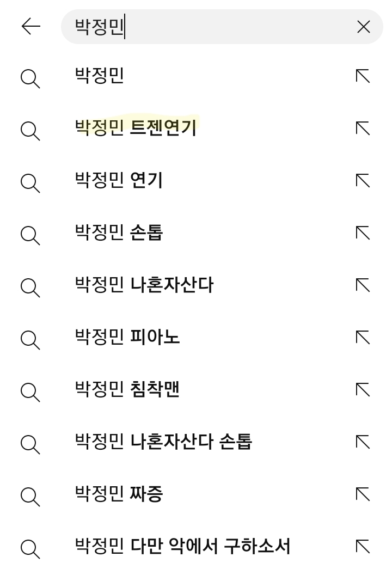Pick the 박정민 손톱 suggestion
The image size is (392, 575).
click(x=119, y=233)
